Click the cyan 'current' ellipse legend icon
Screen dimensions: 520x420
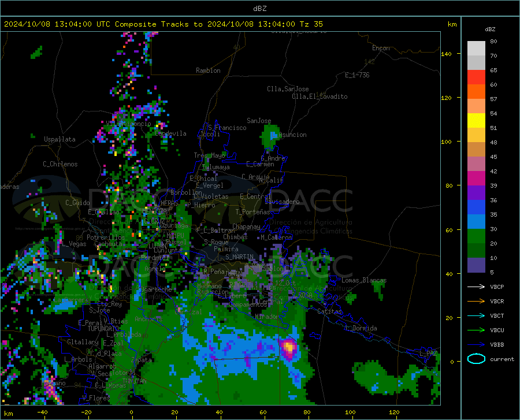pyautogui.click(x=476, y=359)
